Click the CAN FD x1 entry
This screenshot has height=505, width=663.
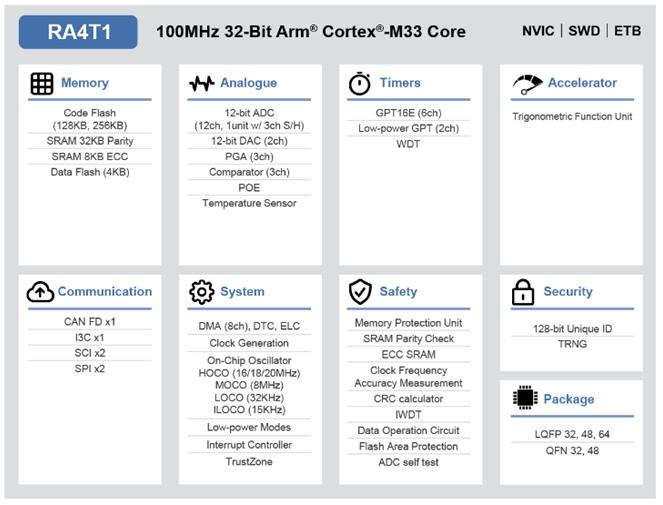coord(90,322)
